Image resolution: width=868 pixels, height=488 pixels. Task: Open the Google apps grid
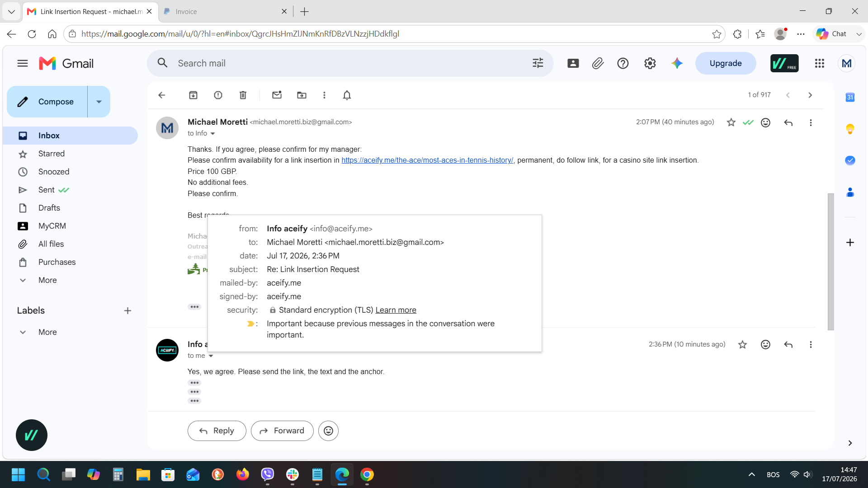tap(820, 63)
